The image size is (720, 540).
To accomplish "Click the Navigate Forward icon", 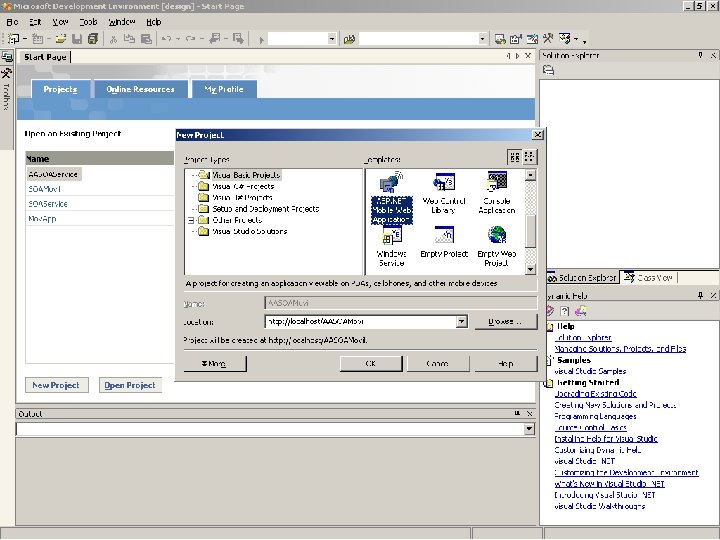I will click(x=238, y=39).
